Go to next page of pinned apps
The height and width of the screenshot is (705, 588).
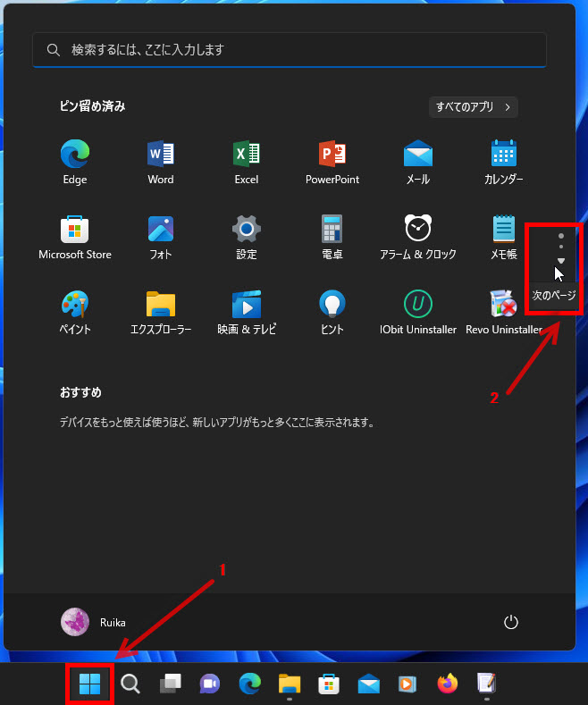click(x=561, y=261)
